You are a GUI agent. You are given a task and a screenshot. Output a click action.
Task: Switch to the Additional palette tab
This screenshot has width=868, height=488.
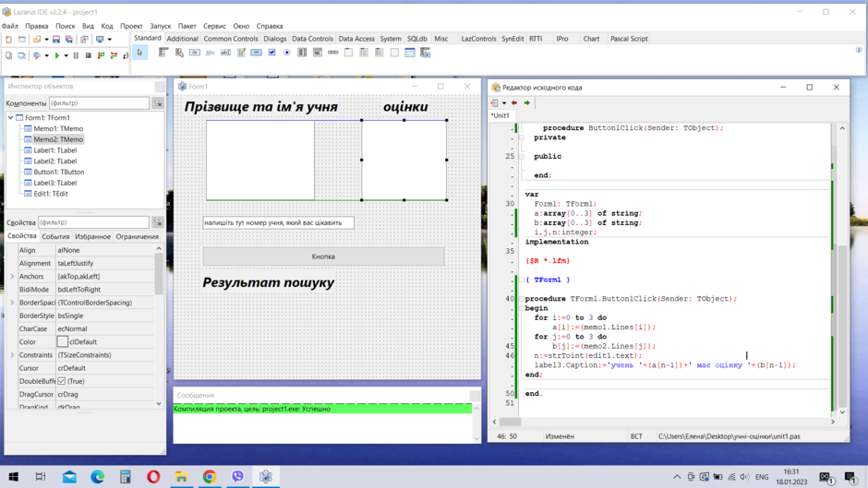tap(182, 39)
